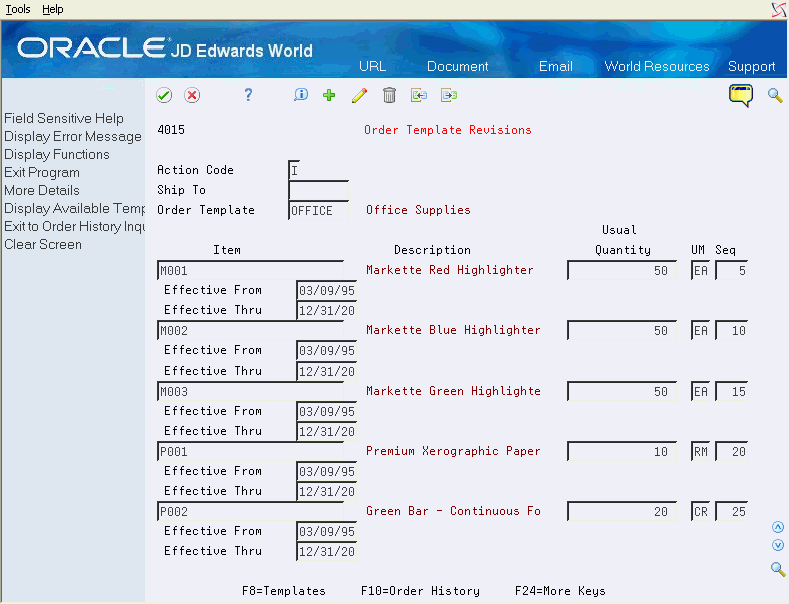Image resolution: width=789 pixels, height=604 pixels.
Task: Select Display Functions in sidebar
Action: 57,155
